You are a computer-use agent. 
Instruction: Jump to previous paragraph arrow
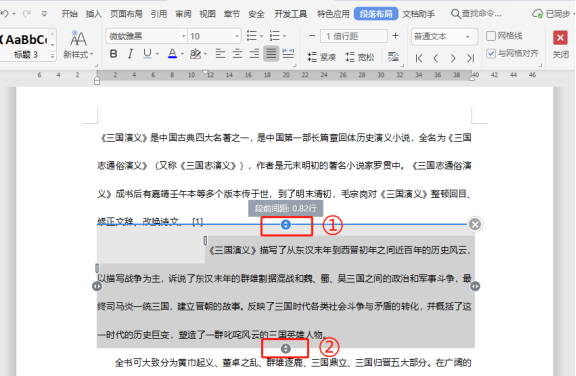click(436, 58)
